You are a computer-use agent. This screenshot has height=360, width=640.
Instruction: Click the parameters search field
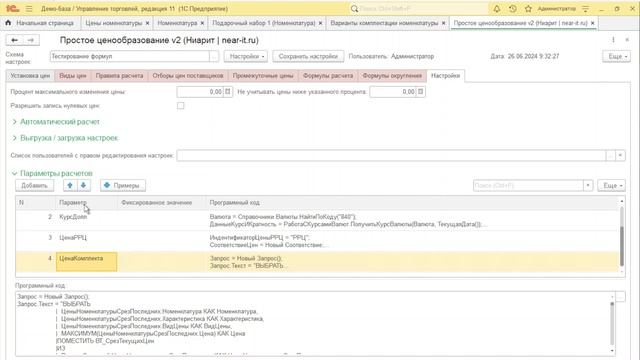pyautogui.click(x=528, y=185)
